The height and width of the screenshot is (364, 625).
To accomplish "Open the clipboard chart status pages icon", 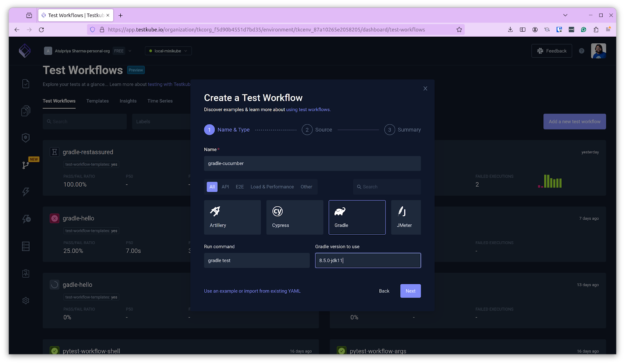I will (x=26, y=273).
